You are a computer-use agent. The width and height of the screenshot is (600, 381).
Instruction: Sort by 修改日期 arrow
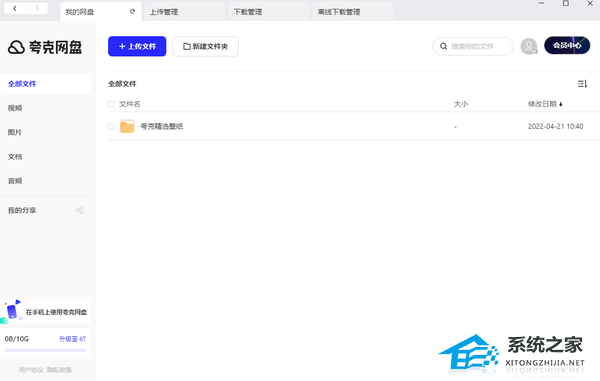[561, 104]
